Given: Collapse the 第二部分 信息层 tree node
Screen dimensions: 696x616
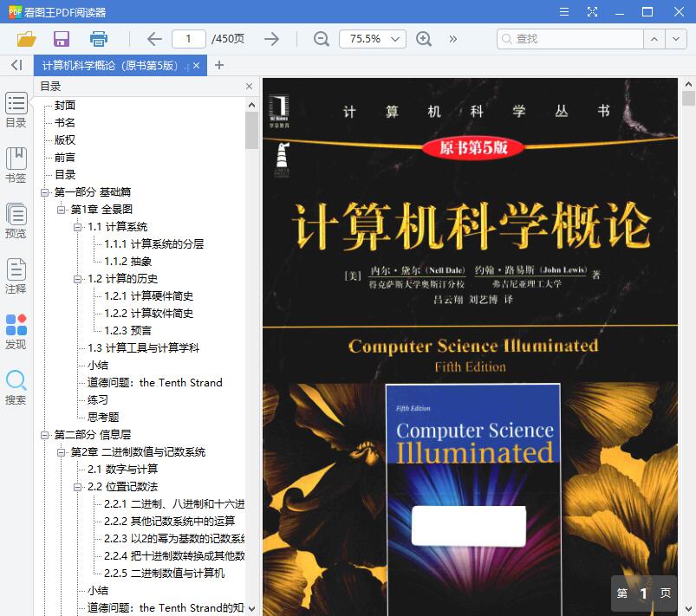Looking at the screenshot, I should [x=44, y=435].
